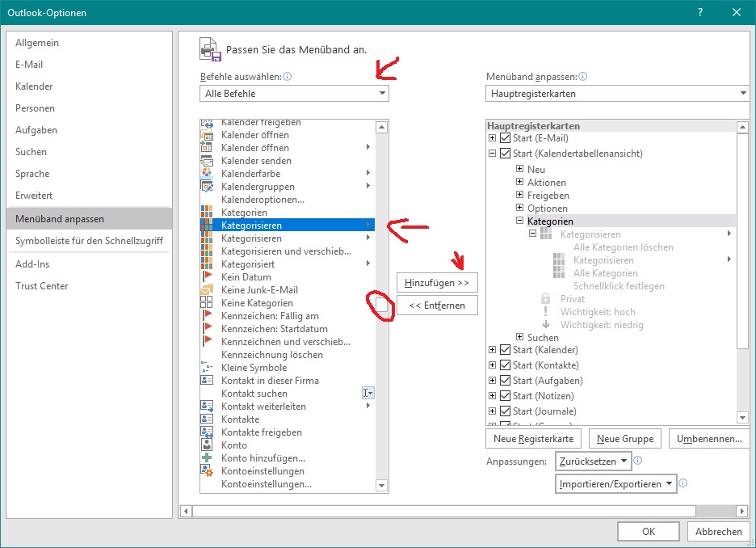Click the horizontal scrollbar right arrow
756x548 pixels.
(742, 511)
